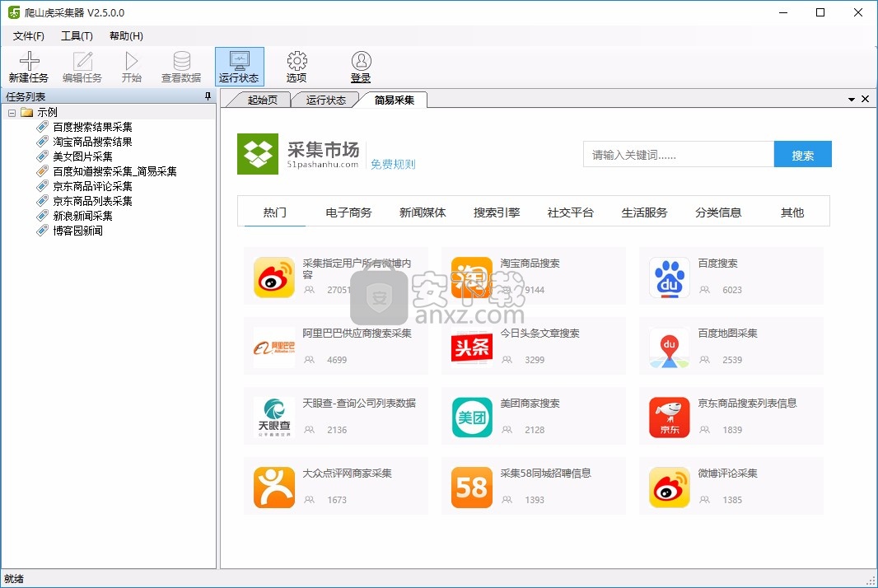The height and width of the screenshot is (588, 878).
Task: Open the tab list dropdown arrow
Action: (x=851, y=99)
